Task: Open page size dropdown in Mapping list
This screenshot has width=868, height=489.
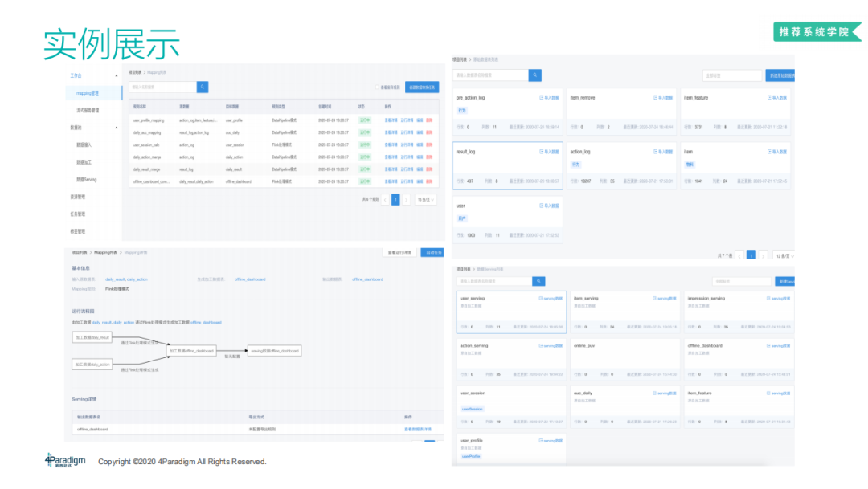Action: [x=426, y=199]
